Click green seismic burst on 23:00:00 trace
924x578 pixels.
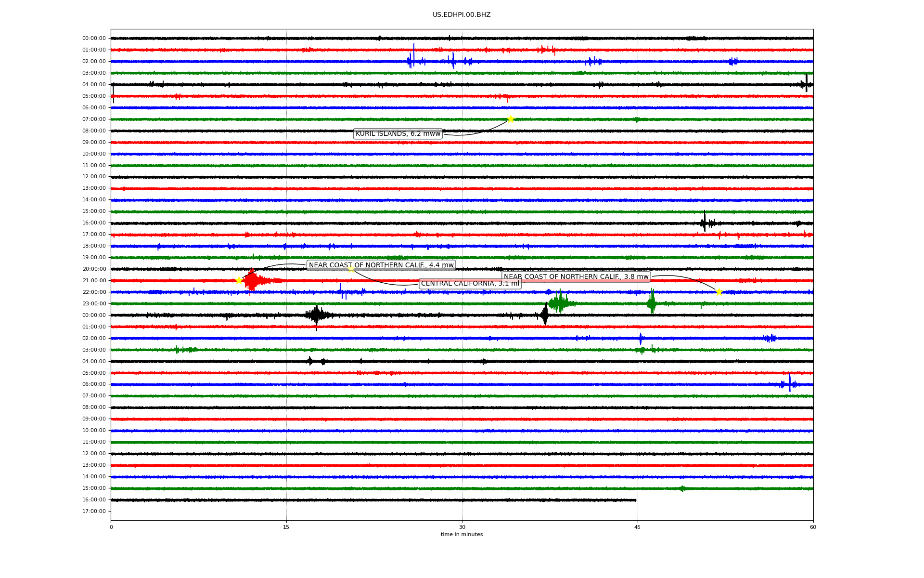(x=559, y=303)
